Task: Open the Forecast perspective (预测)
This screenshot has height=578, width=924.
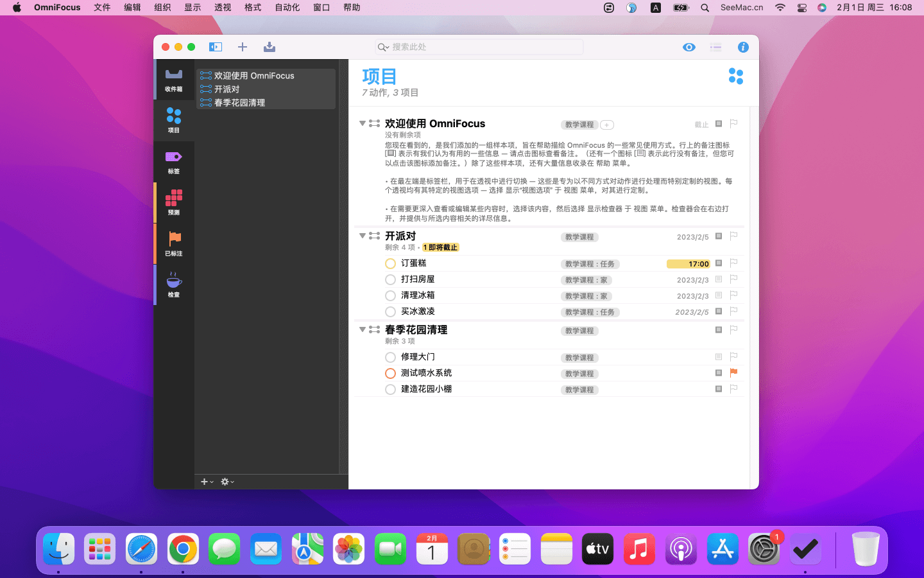Action: (174, 203)
